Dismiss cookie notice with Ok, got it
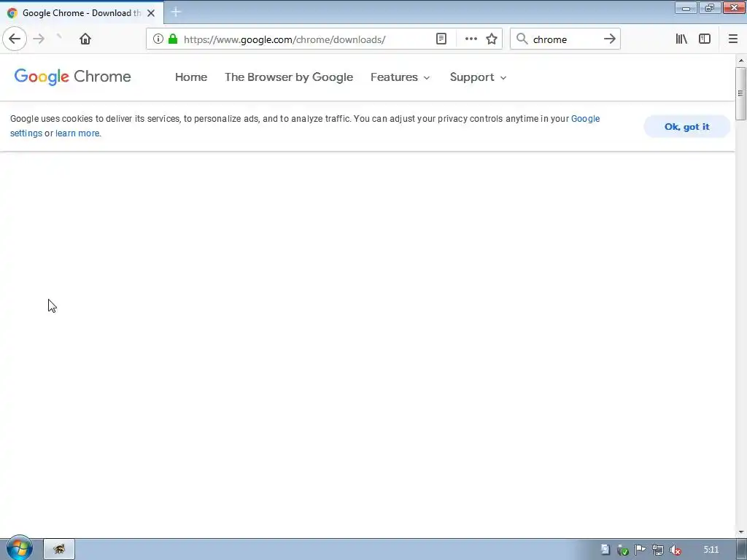Image resolution: width=747 pixels, height=560 pixels. (x=686, y=127)
